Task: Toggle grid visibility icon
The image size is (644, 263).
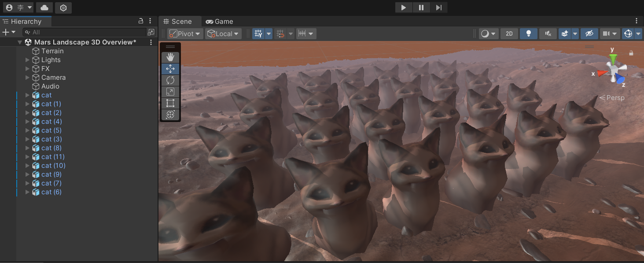Action: 258,33
